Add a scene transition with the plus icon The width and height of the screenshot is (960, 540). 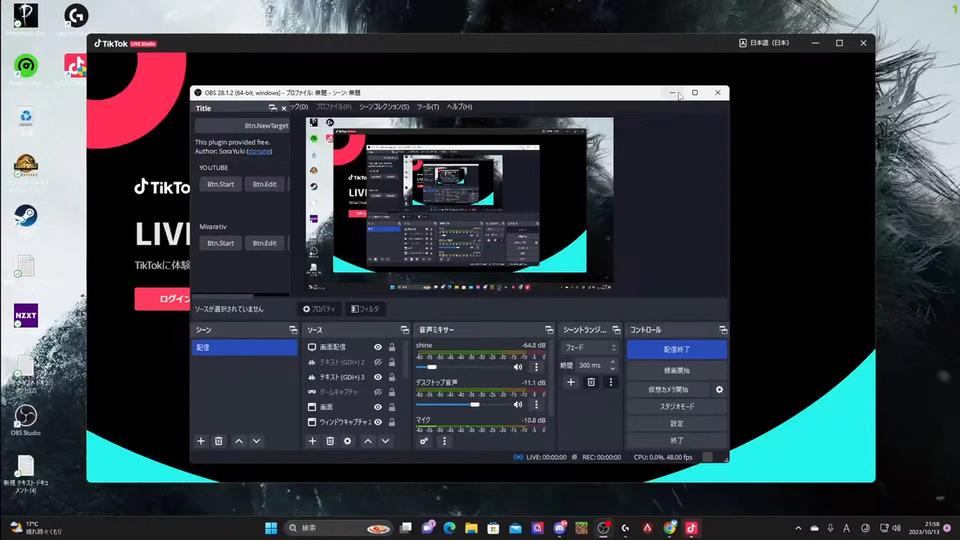[x=571, y=382]
